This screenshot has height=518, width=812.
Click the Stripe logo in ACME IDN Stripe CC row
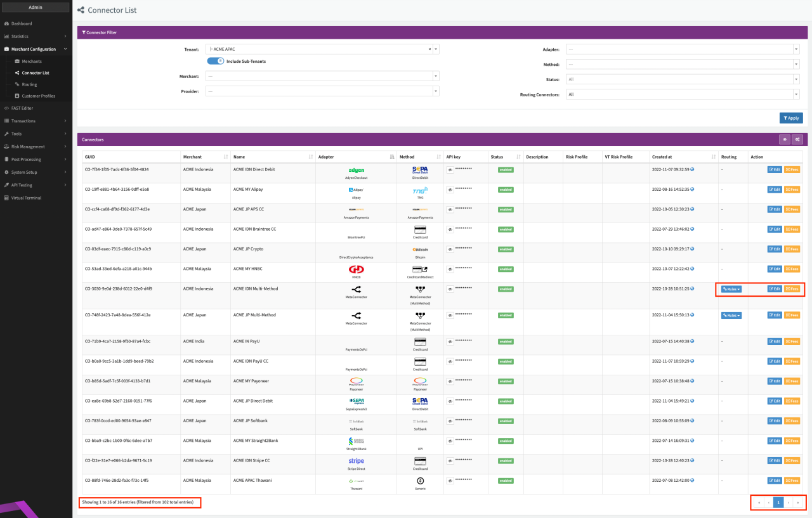(356, 461)
